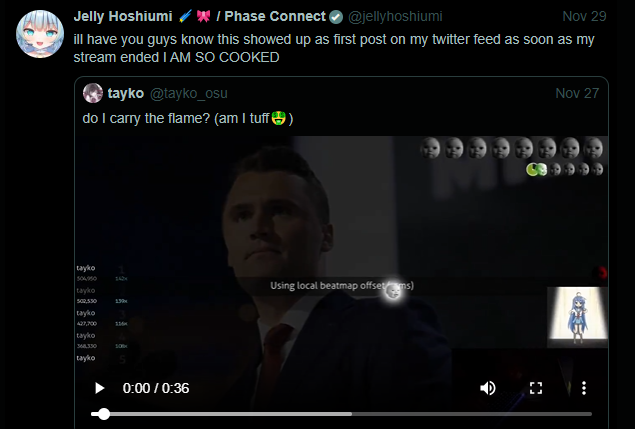
Task: Mute the video volume
Action: click(x=488, y=387)
